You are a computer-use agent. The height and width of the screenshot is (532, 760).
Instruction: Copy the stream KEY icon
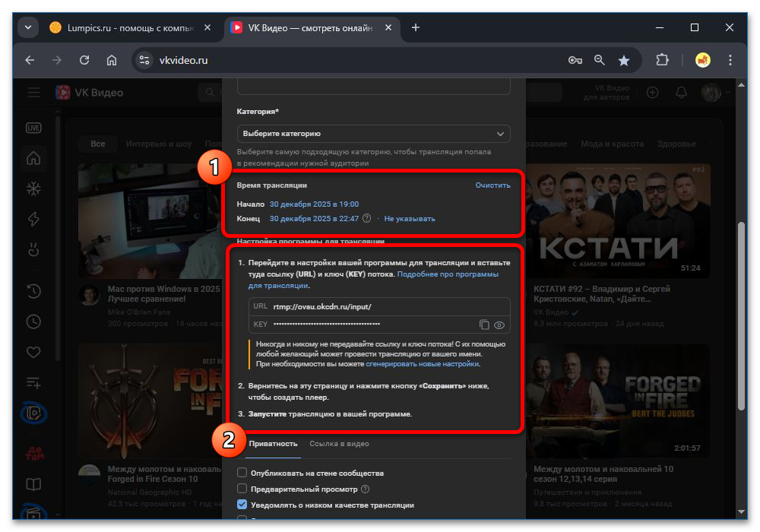pos(483,325)
